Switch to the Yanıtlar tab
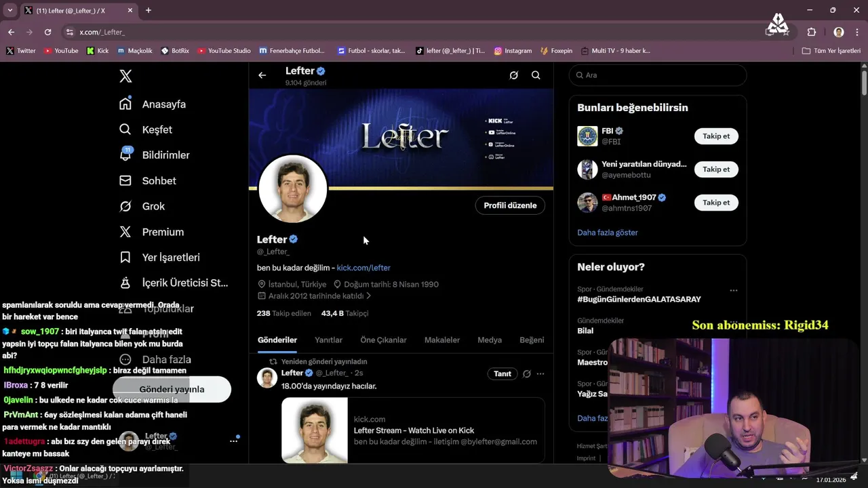 (x=328, y=340)
